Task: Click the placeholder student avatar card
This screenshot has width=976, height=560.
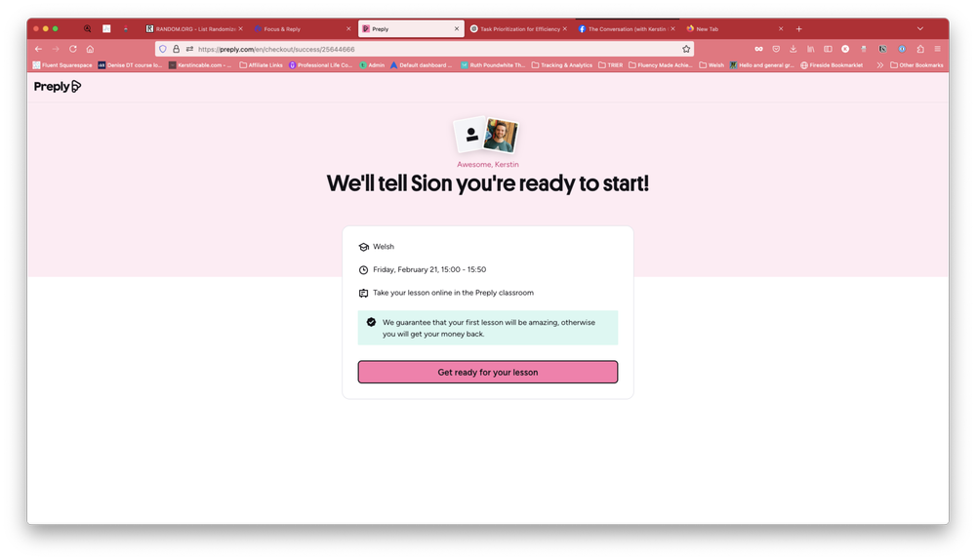Action: click(471, 135)
